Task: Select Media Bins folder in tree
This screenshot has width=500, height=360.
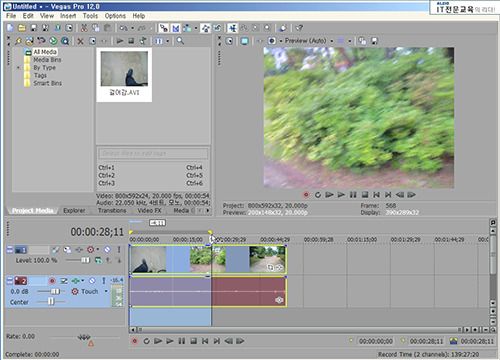Action: coord(47,60)
